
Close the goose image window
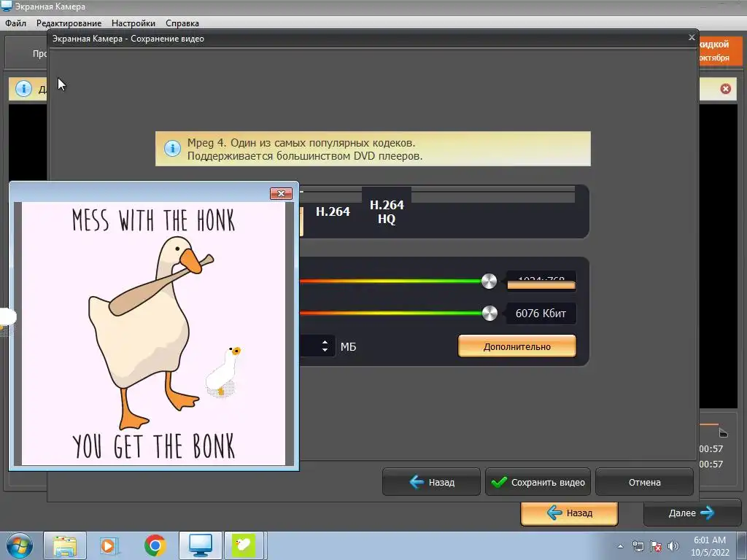click(281, 193)
